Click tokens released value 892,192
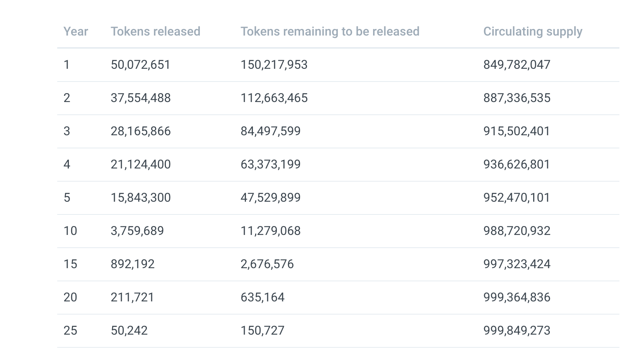 click(133, 264)
